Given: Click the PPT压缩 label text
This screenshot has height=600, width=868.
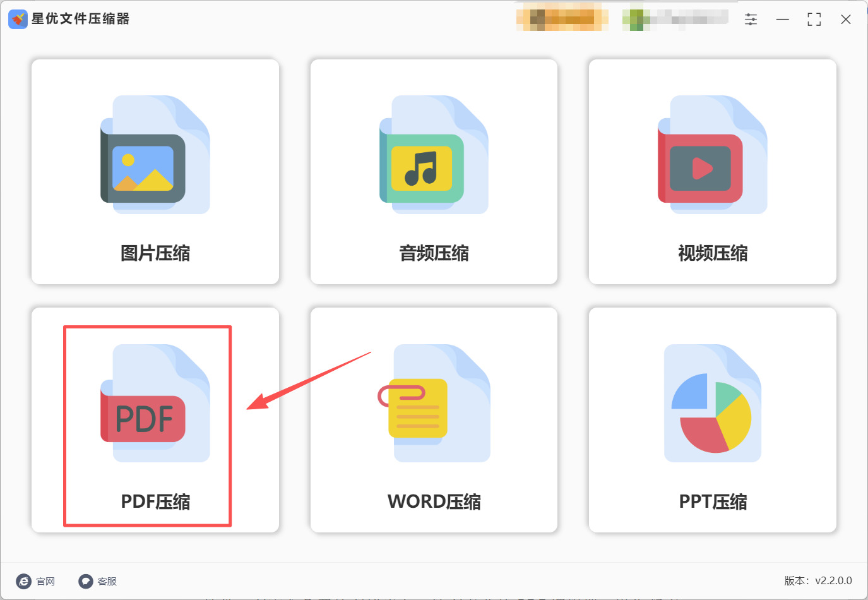Looking at the screenshot, I should tap(713, 501).
